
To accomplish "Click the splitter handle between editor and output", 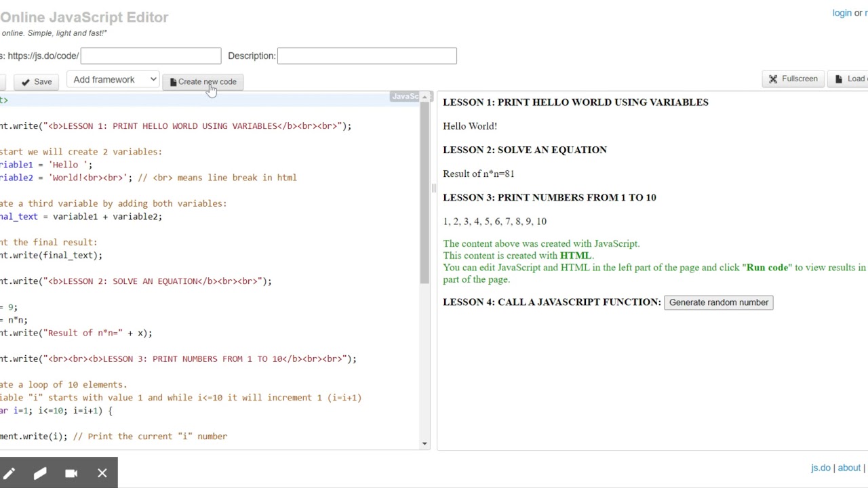I will pos(433,188).
